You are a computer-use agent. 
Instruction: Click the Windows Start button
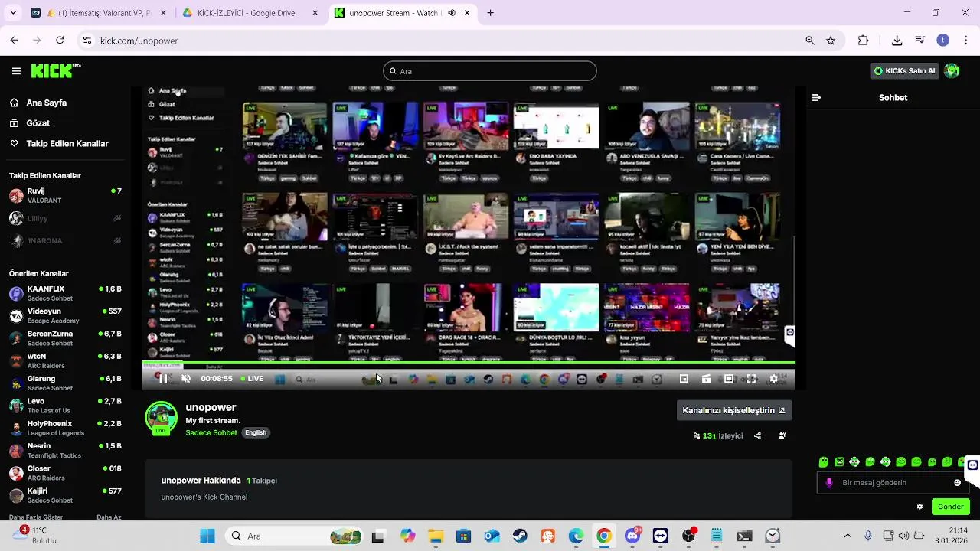[207, 536]
